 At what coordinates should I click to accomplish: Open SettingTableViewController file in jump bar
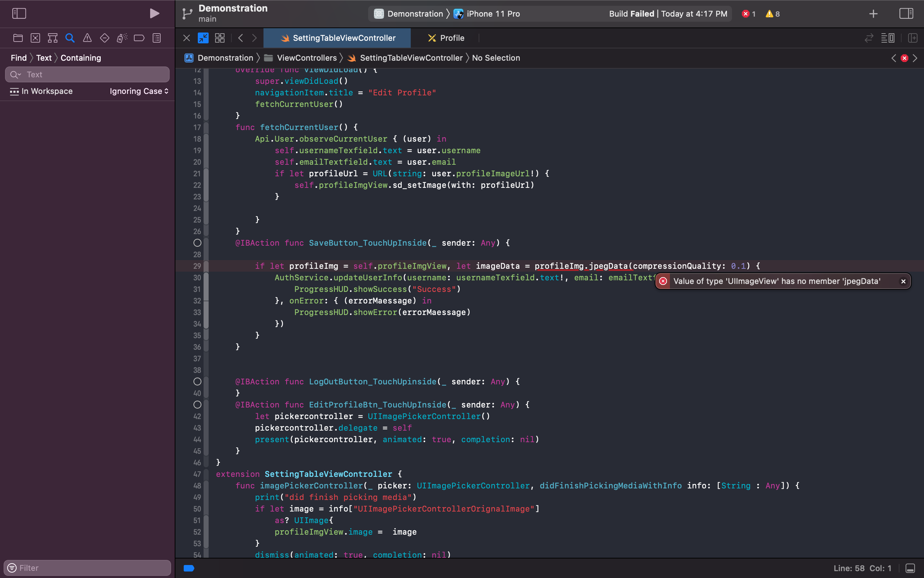405,58
